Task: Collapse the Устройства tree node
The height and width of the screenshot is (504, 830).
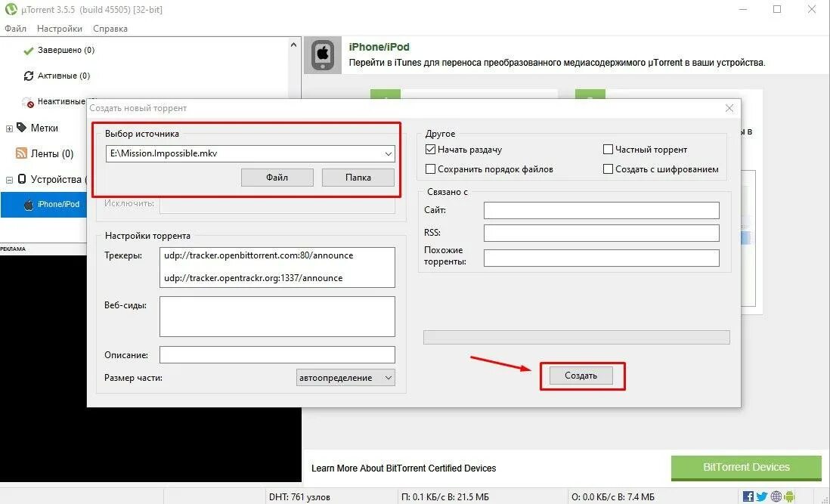Action: 9,180
